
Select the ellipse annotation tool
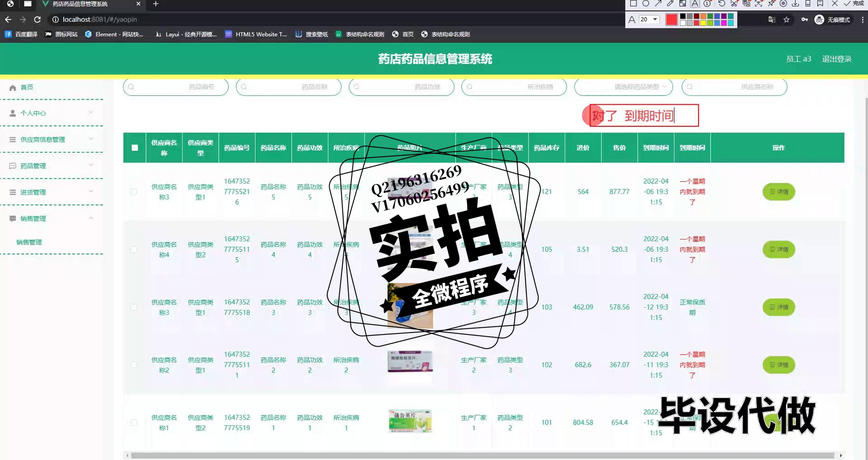(646, 4)
